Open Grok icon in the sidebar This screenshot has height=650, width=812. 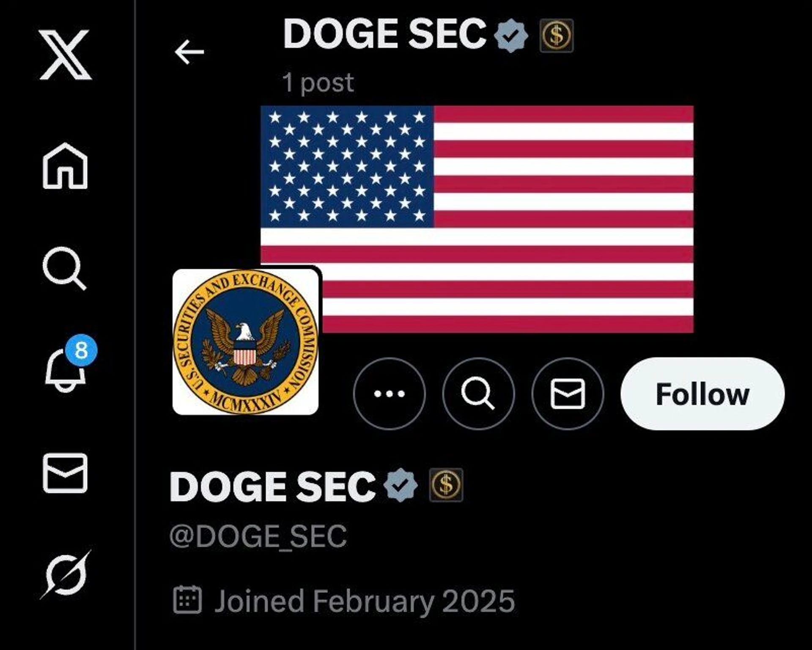pyautogui.click(x=66, y=574)
